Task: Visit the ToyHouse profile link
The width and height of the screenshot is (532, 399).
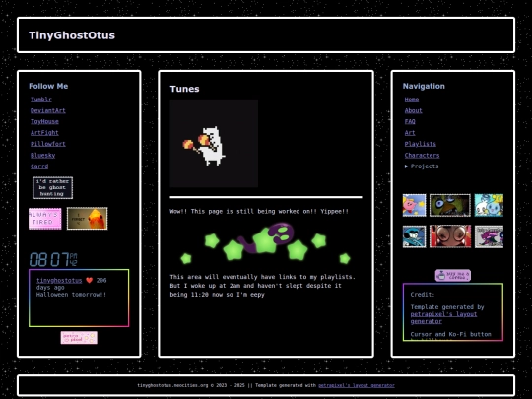Action: pos(44,121)
